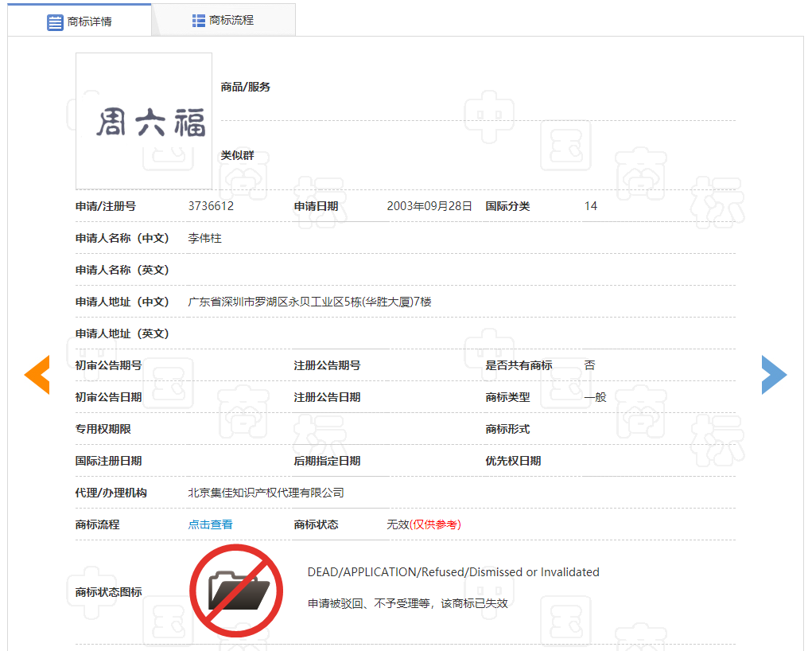812x651 pixels.
Task: Click the Shenzhen applicant address text
Action: coord(309,302)
